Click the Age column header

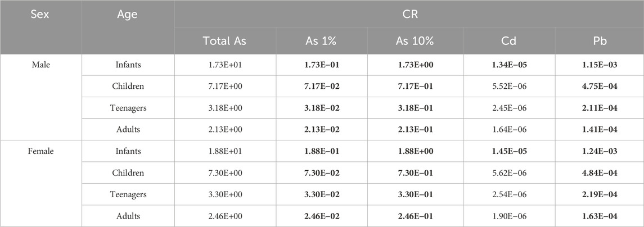128,13
